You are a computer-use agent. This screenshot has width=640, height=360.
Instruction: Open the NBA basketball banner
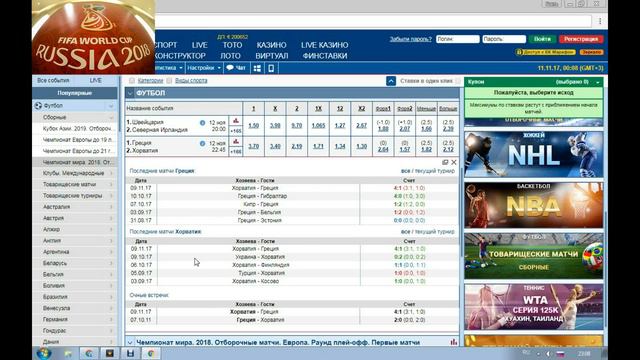click(533, 205)
